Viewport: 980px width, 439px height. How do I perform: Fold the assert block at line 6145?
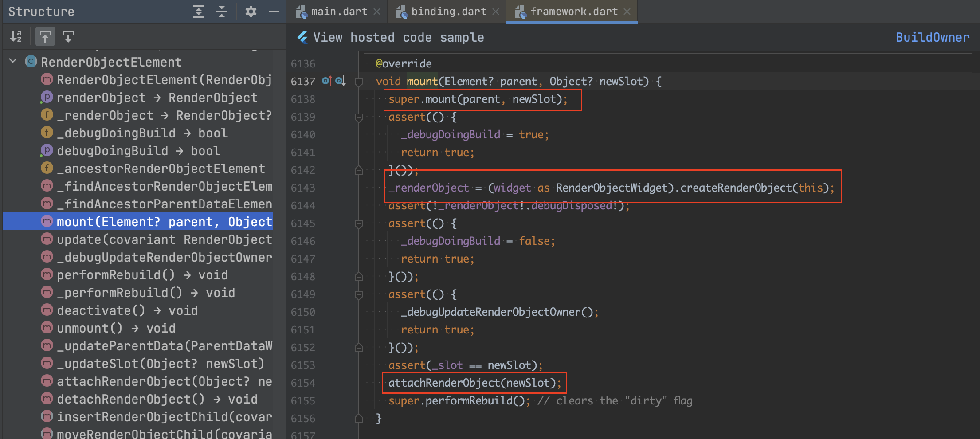click(359, 223)
